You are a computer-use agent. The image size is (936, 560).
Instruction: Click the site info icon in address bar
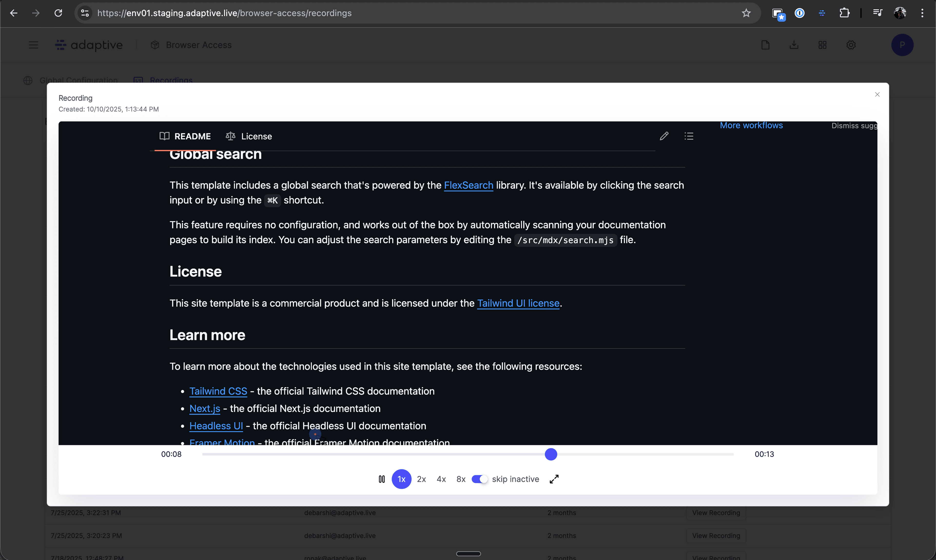[x=85, y=13]
